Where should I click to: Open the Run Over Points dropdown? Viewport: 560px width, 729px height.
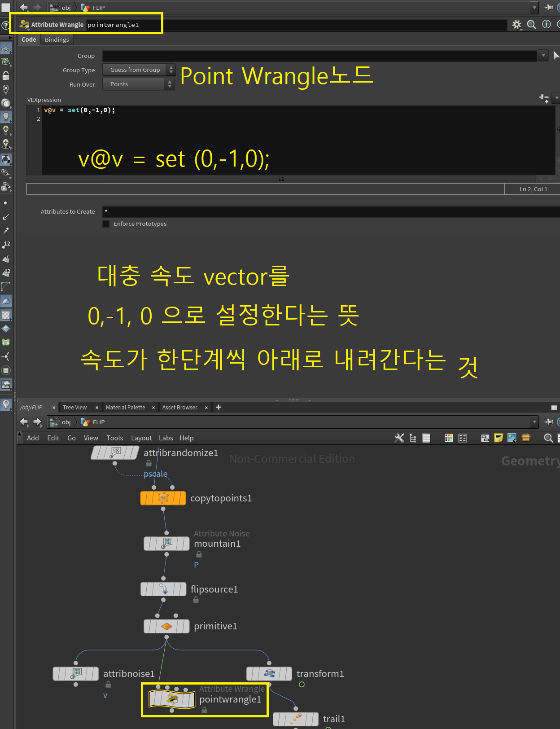point(138,84)
